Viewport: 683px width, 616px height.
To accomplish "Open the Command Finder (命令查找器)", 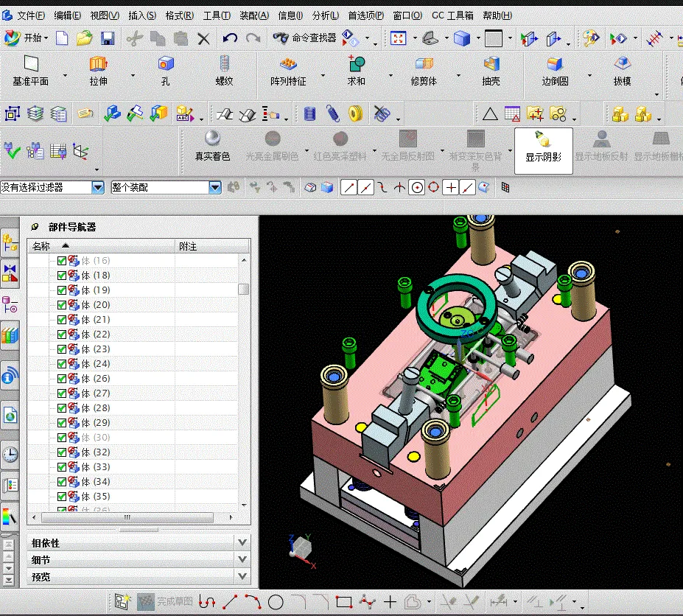I will [x=304, y=38].
